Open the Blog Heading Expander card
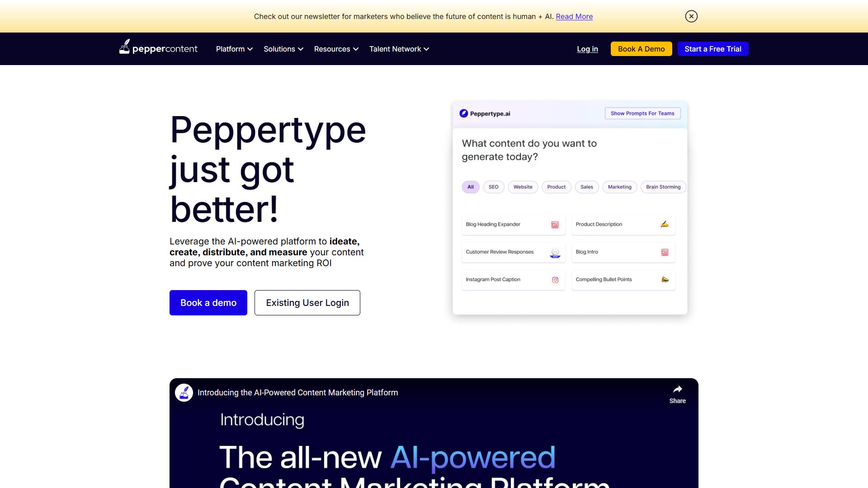Image resolution: width=868 pixels, height=488 pixels. tap(514, 225)
